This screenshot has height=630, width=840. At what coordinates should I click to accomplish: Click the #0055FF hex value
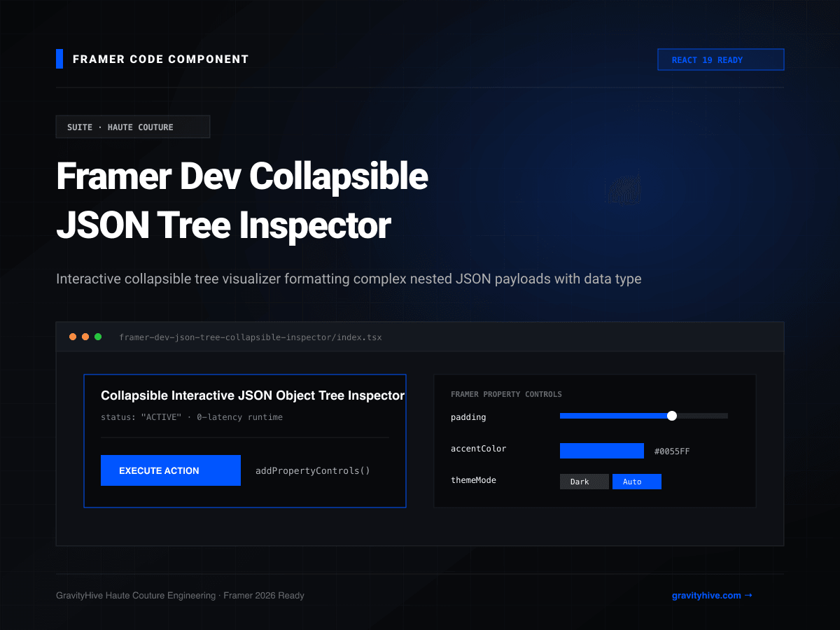[x=672, y=451]
